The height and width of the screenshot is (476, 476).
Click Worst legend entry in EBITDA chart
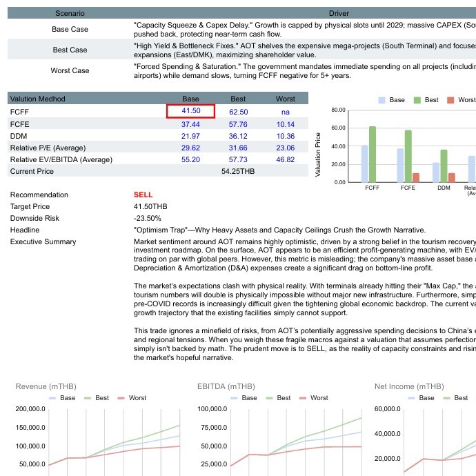[314, 397]
